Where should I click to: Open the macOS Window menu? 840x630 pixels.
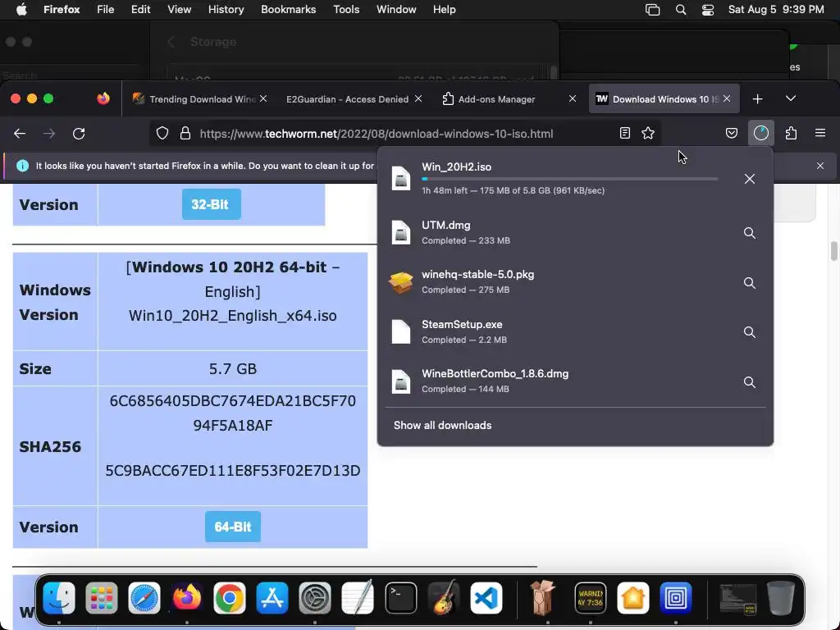[x=396, y=10]
